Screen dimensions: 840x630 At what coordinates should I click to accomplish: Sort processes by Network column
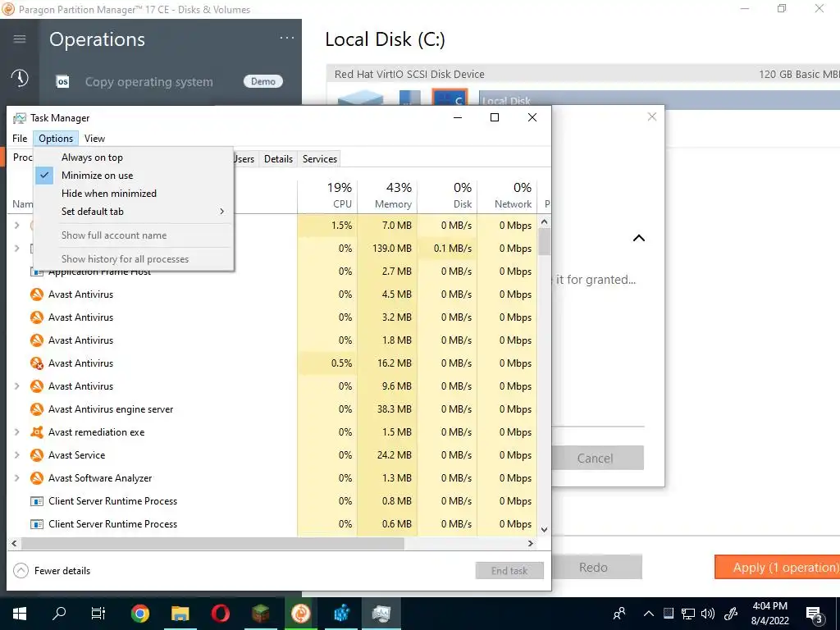coord(507,195)
